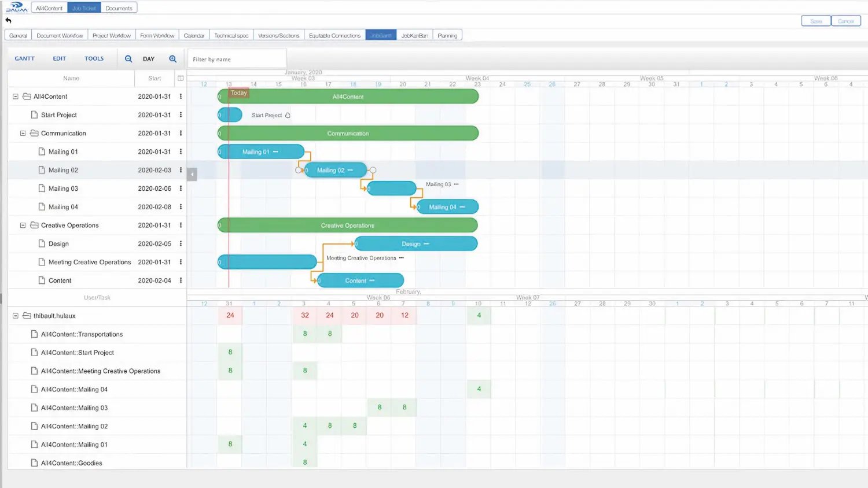Switch to the JobKanBan tab
Viewport: 868px width, 488px height.
[414, 35]
